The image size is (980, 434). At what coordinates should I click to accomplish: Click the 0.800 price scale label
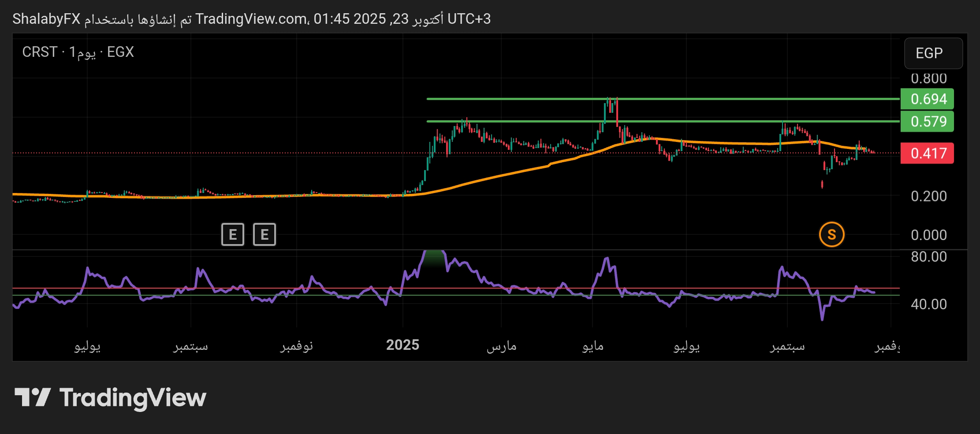[928, 78]
